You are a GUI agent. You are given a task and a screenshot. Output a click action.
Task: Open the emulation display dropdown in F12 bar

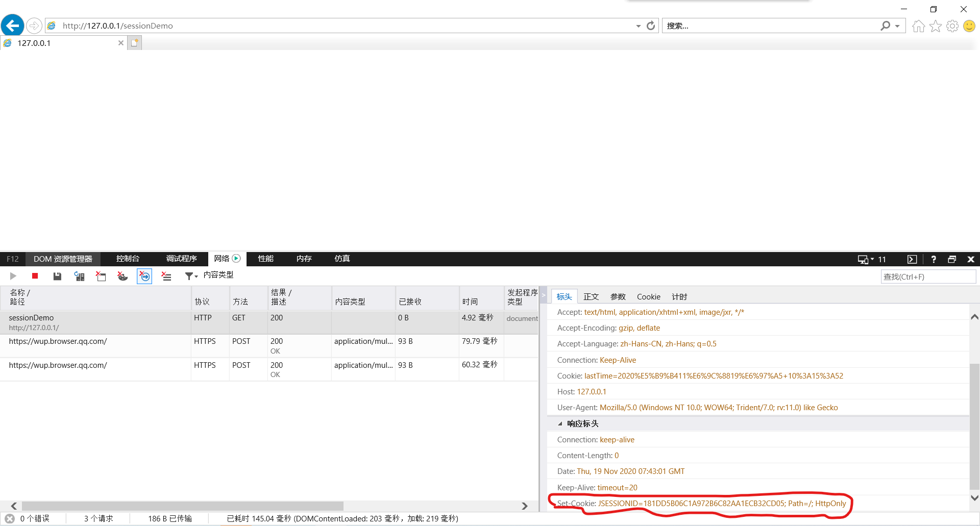tap(866, 259)
